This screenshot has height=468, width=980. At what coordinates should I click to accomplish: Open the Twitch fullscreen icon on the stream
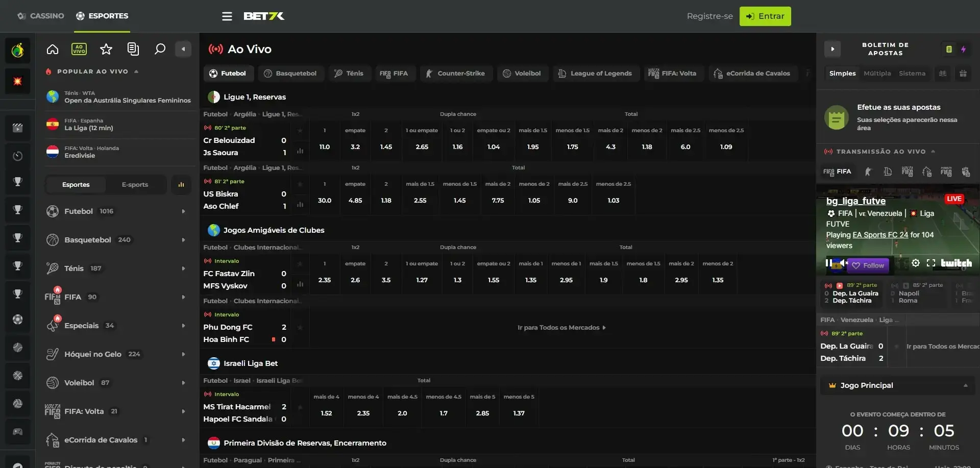932,263
